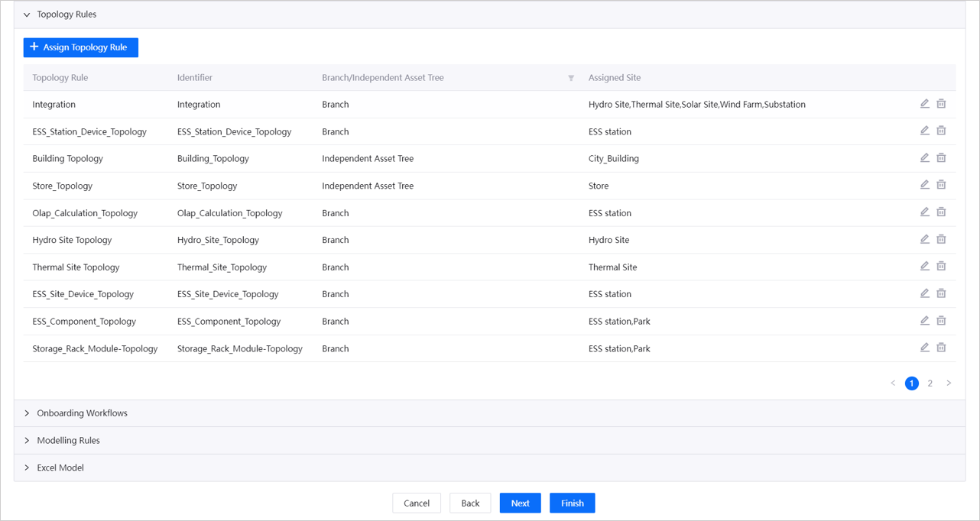This screenshot has width=980, height=521.
Task: Edit the Integration topology rule
Action: point(924,104)
